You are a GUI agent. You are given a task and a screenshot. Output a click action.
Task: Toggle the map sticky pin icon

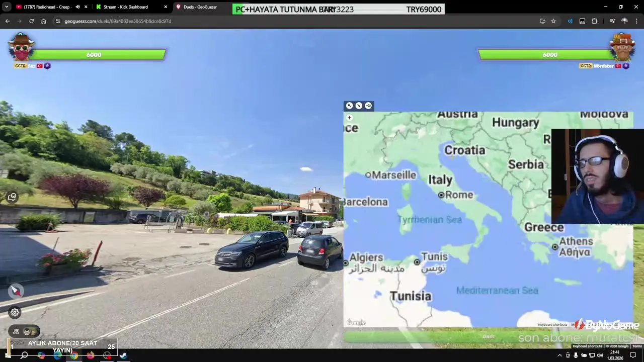[368, 106]
